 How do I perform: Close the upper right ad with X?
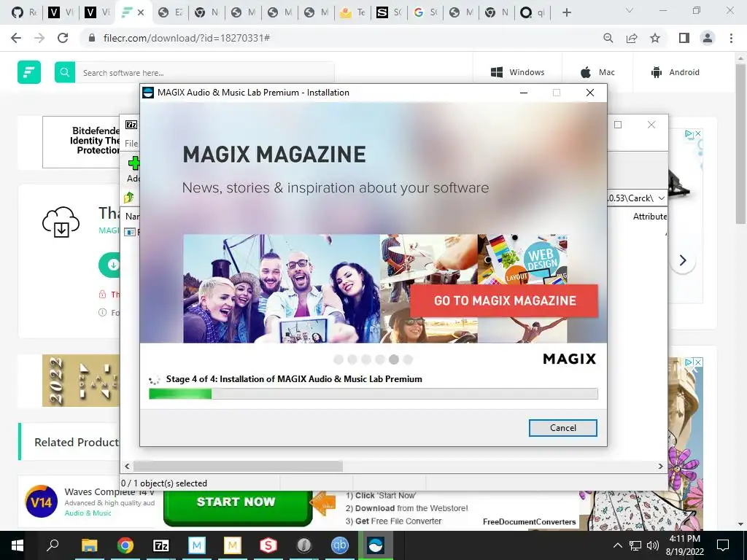point(697,134)
